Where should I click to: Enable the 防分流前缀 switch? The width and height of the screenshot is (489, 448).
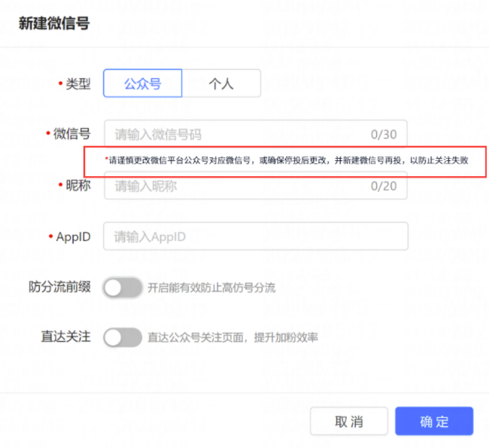tap(123, 288)
